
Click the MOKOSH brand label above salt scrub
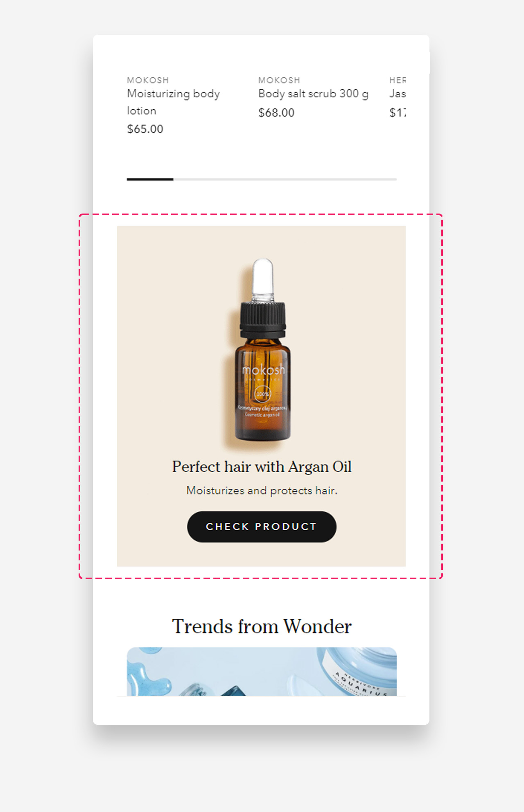[x=279, y=80]
